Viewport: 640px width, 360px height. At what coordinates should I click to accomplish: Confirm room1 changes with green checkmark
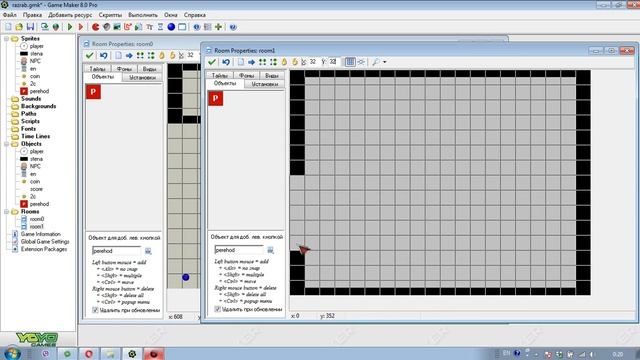[212, 62]
